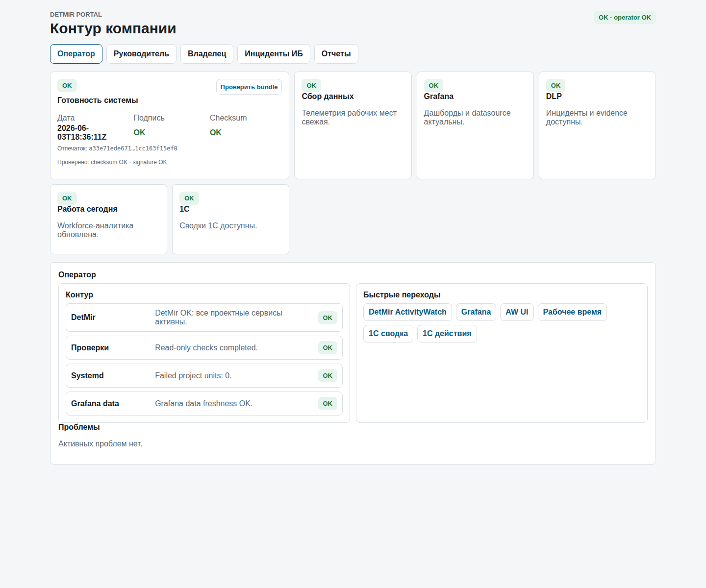This screenshot has height=588, width=706.
Task: Select the "Systemd" row label
Action: pos(87,376)
